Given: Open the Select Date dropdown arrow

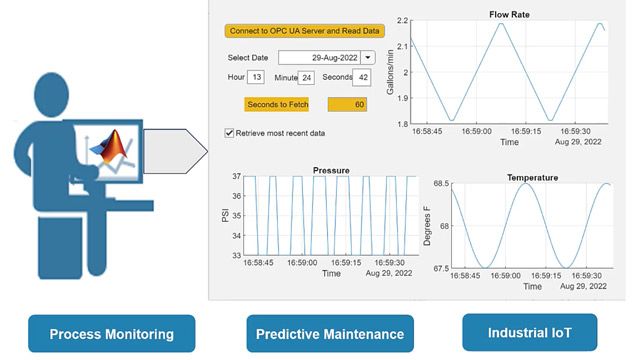Looking at the screenshot, I should pyautogui.click(x=368, y=58).
